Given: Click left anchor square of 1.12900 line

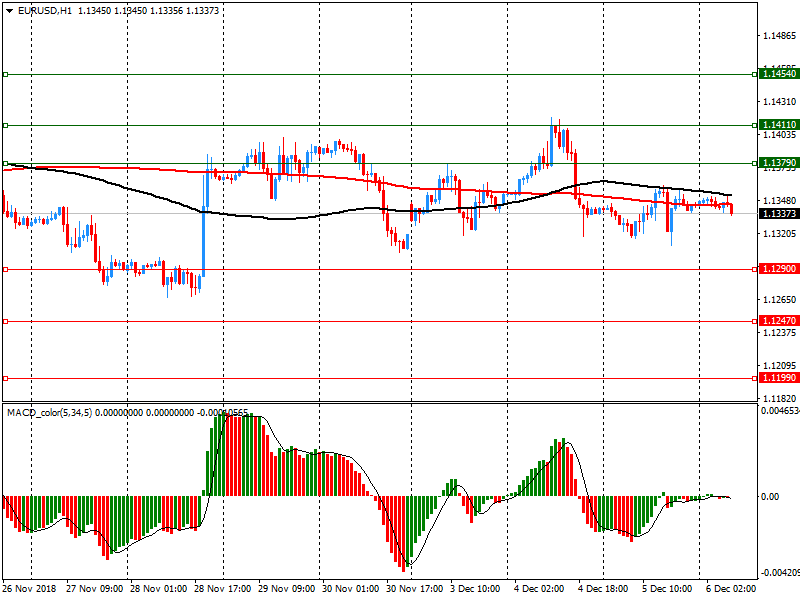Looking at the screenshot, I should tap(5, 269).
